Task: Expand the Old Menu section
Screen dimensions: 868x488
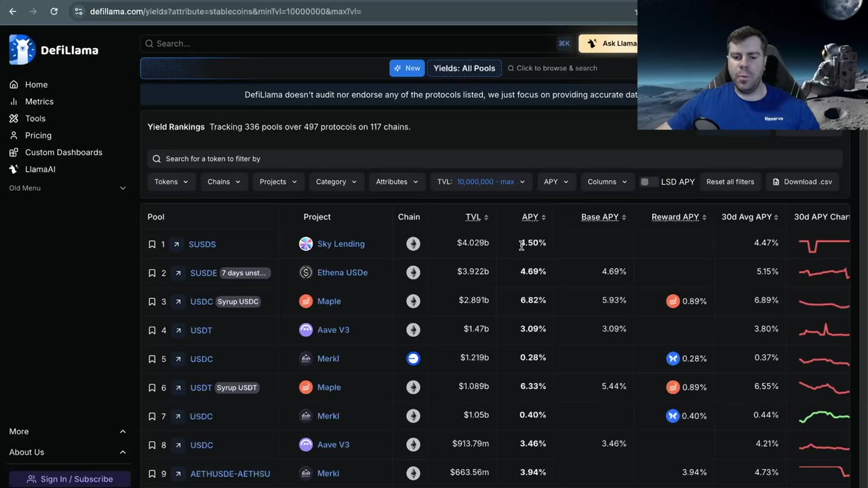Action: coord(68,188)
